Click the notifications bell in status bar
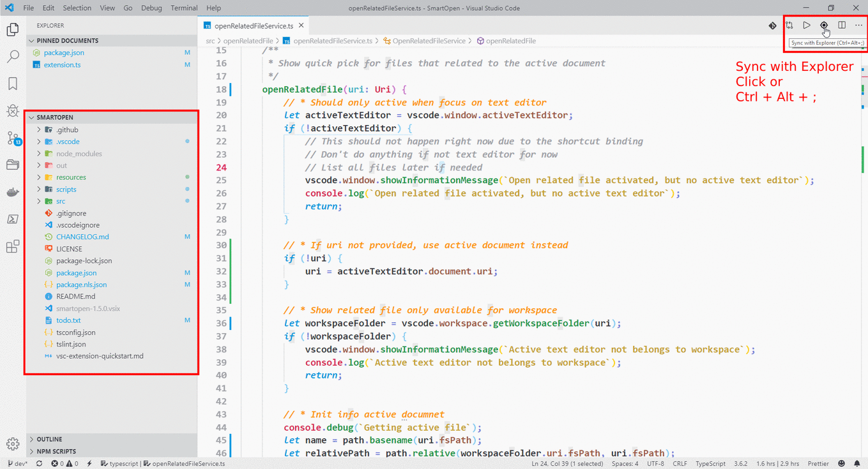Image resolution: width=868 pixels, height=469 pixels. (857, 464)
